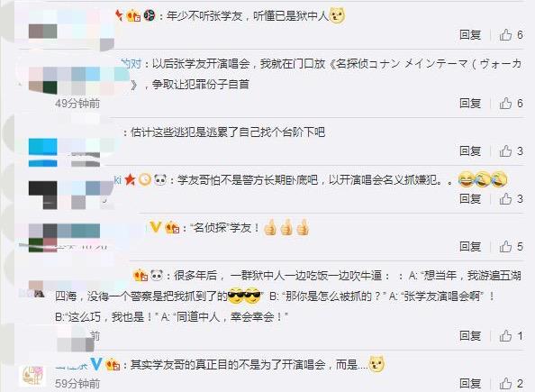Reply to the 年少不听张学友 comment
The width and height of the screenshot is (535, 392).
(x=470, y=35)
